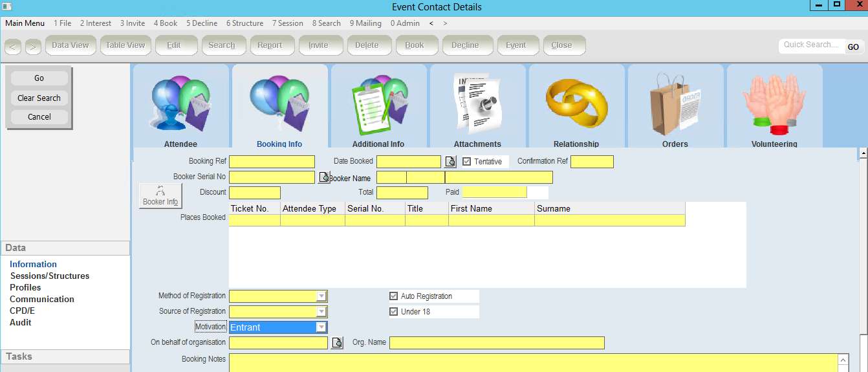Image resolution: width=868 pixels, height=372 pixels.
Task: Expand the Method of Registration dropdown
Action: click(x=321, y=296)
